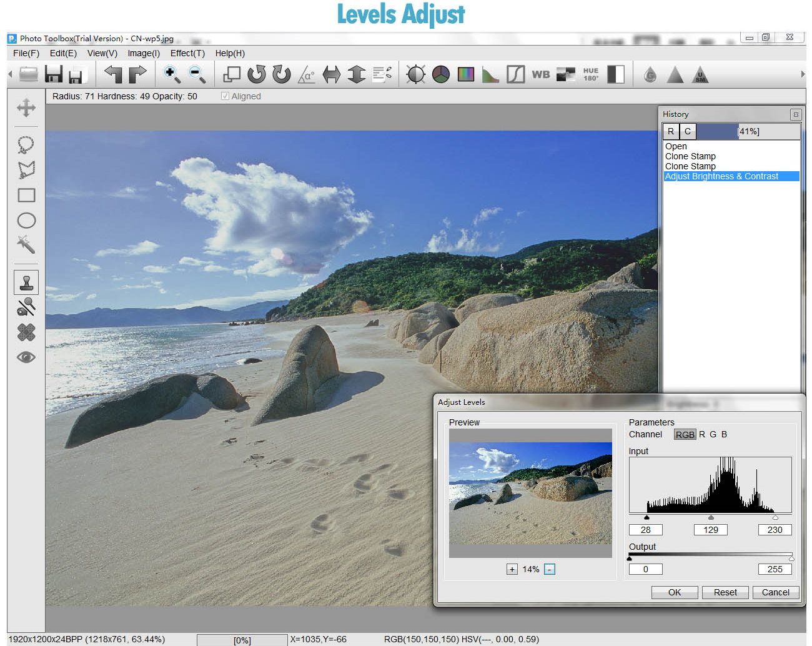Pick the Magic Wand selection tool

(26, 244)
